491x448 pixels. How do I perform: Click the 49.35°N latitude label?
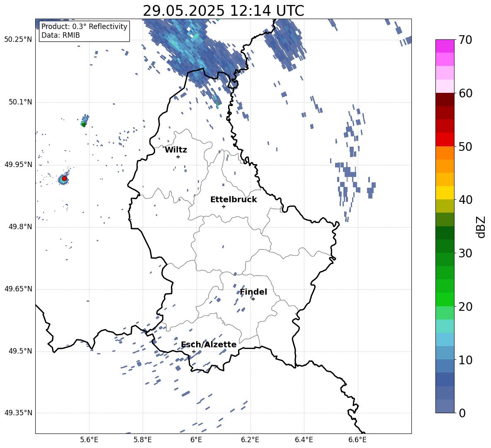18,413
